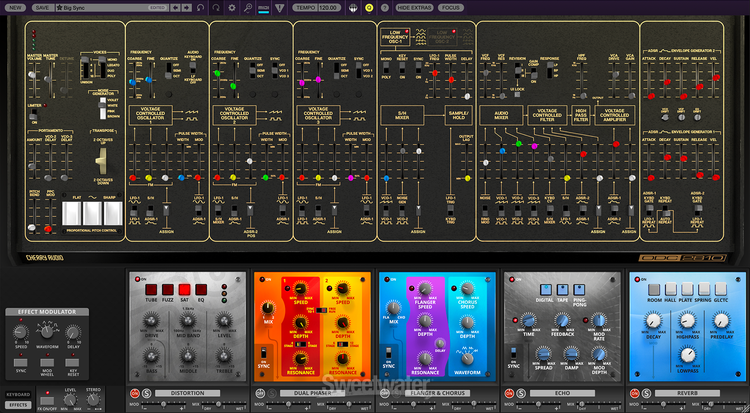Switch to the Effects tab

18,404
